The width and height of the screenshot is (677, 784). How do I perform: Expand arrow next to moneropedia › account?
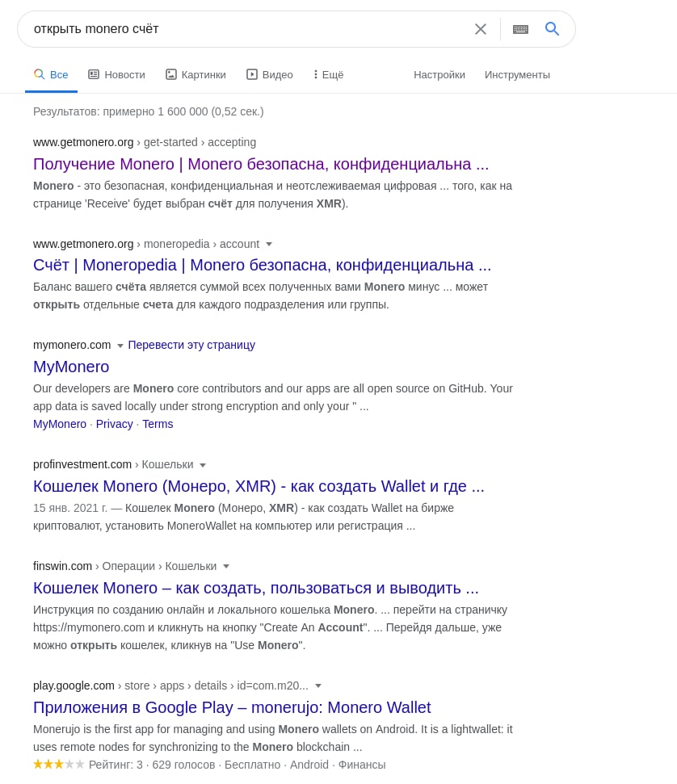pyautogui.click(x=269, y=245)
